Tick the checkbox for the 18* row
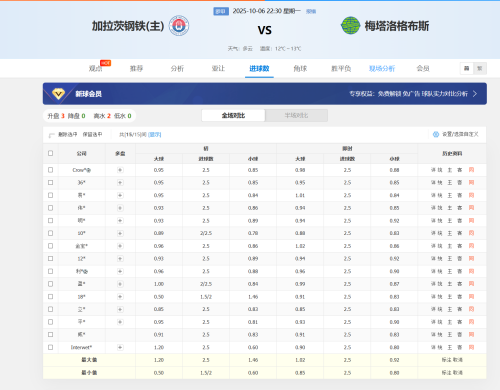This screenshot has width=500, height=390. point(50,297)
